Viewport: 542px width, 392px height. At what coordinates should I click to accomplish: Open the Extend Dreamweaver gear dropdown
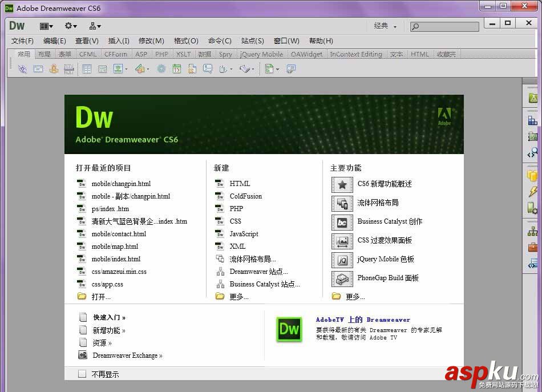pyautogui.click(x=71, y=26)
